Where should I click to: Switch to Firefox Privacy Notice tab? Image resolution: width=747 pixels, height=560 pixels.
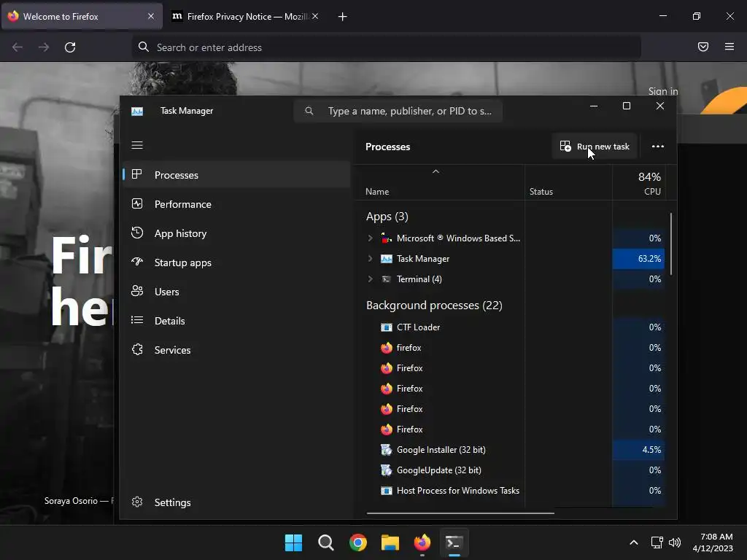pyautogui.click(x=244, y=16)
